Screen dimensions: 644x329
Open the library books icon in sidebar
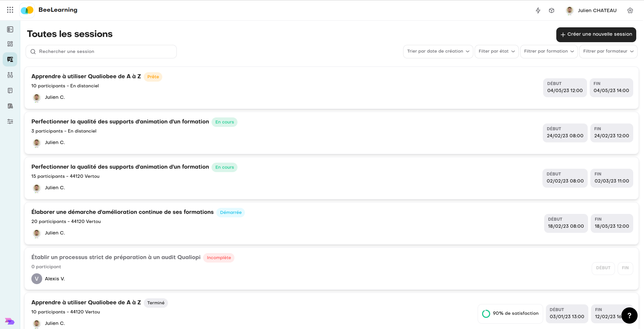pos(10,106)
